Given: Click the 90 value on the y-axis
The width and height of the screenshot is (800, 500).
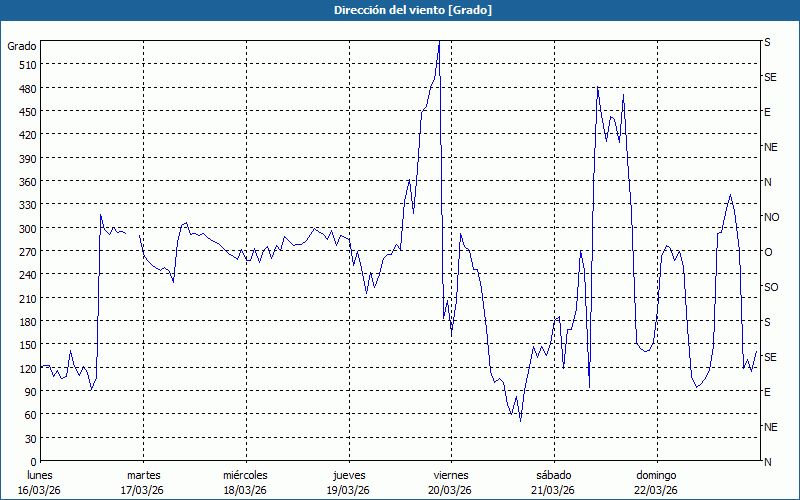Looking at the screenshot, I should (29, 392).
